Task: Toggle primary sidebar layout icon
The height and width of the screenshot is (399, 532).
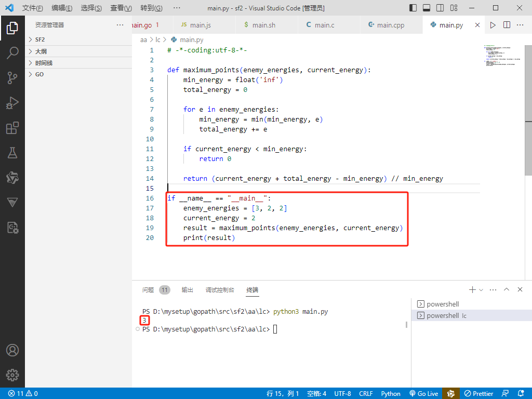Action: coord(413,8)
